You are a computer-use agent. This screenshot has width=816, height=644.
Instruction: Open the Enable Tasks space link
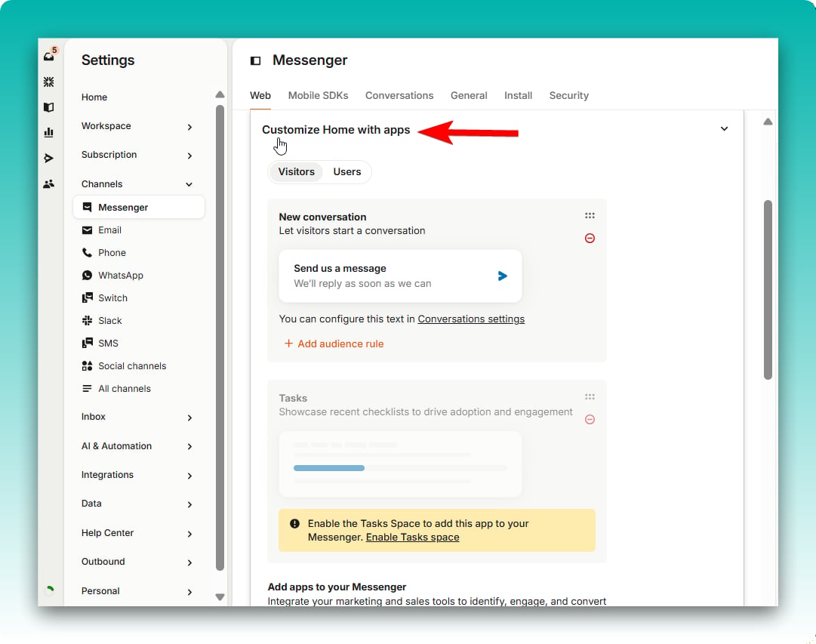click(412, 538)
